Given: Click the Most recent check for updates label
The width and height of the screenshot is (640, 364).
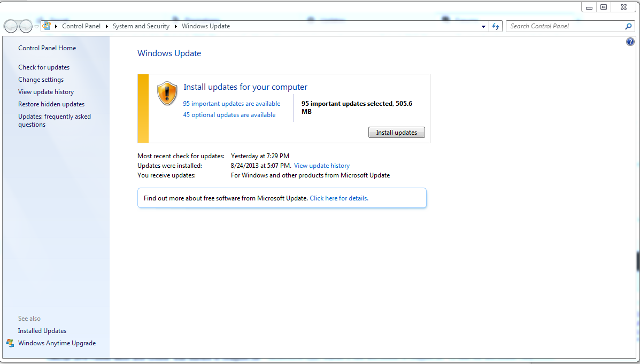Looking at the screenshot, I should tap(181, 156).
